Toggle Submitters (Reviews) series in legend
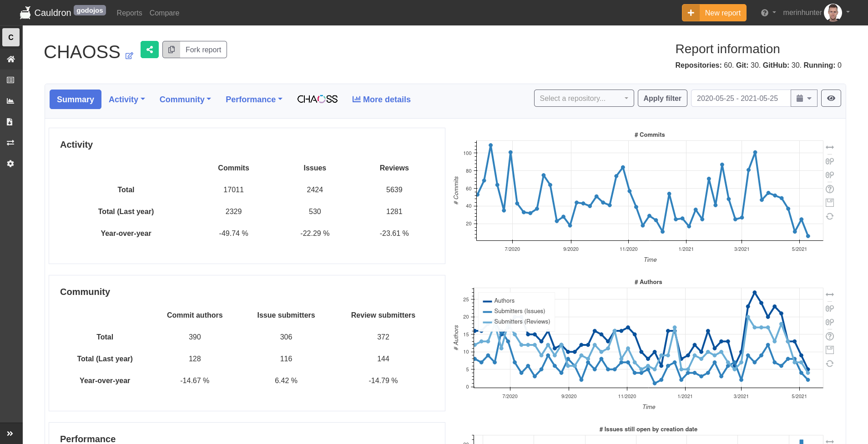This screenshot has height=444, width=868. point(516,322)
